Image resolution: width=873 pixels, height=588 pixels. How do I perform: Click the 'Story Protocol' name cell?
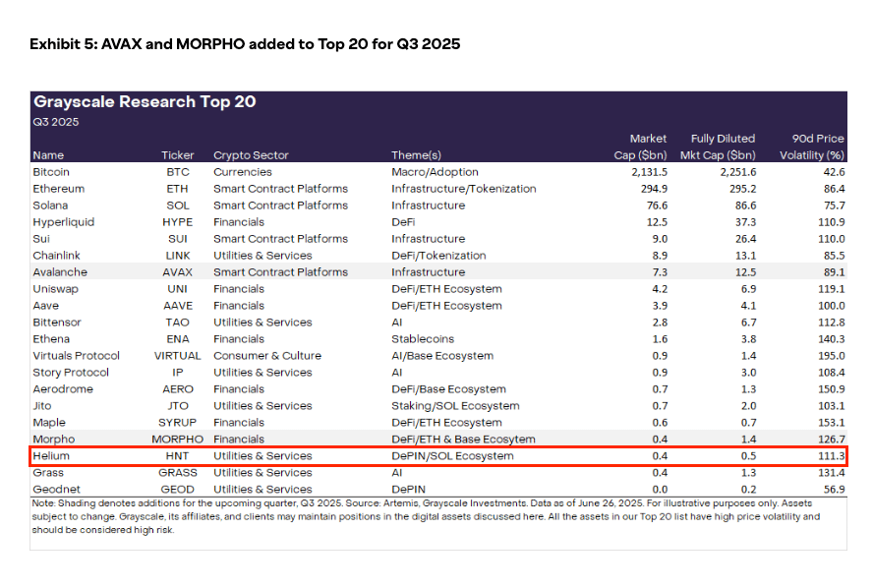[71, 373]
